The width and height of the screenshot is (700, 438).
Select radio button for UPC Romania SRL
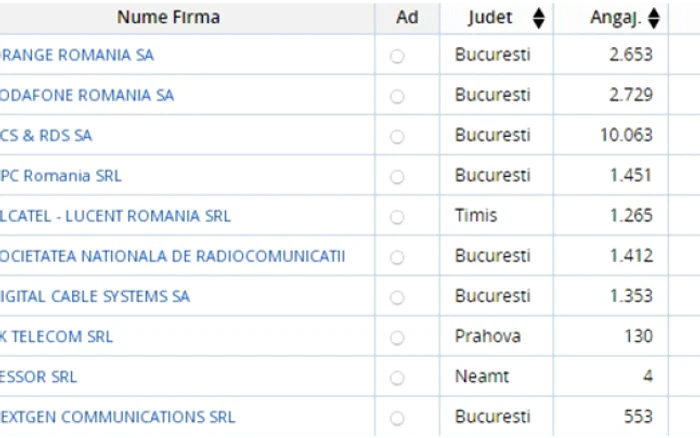point(397,177)
